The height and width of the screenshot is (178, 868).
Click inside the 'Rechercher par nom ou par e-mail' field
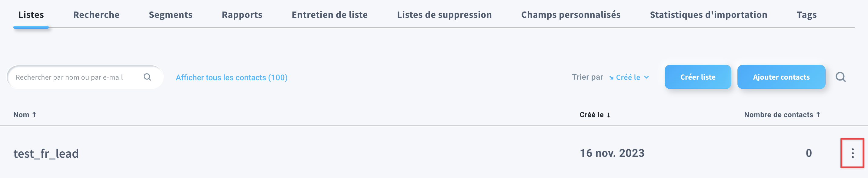(74, 77)
